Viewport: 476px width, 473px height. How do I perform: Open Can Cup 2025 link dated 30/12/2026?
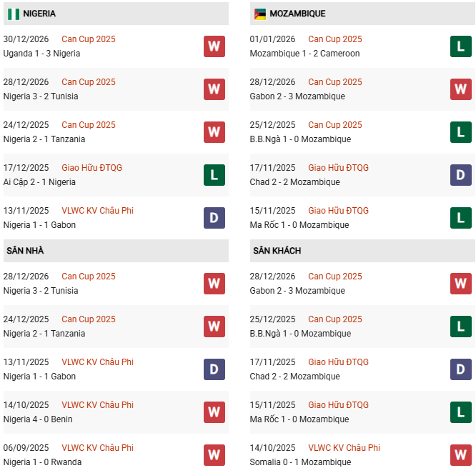tap(89, 39)
